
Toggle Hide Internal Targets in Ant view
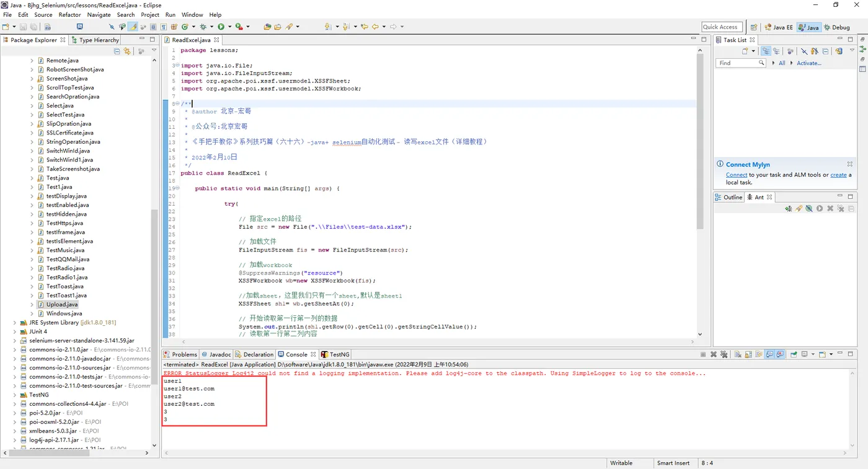[809, 209]
